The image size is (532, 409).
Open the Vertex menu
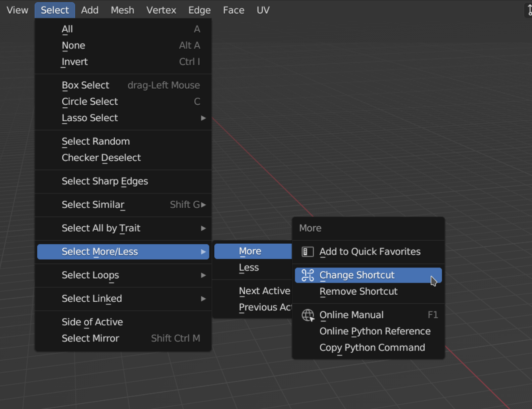[161, 10]
